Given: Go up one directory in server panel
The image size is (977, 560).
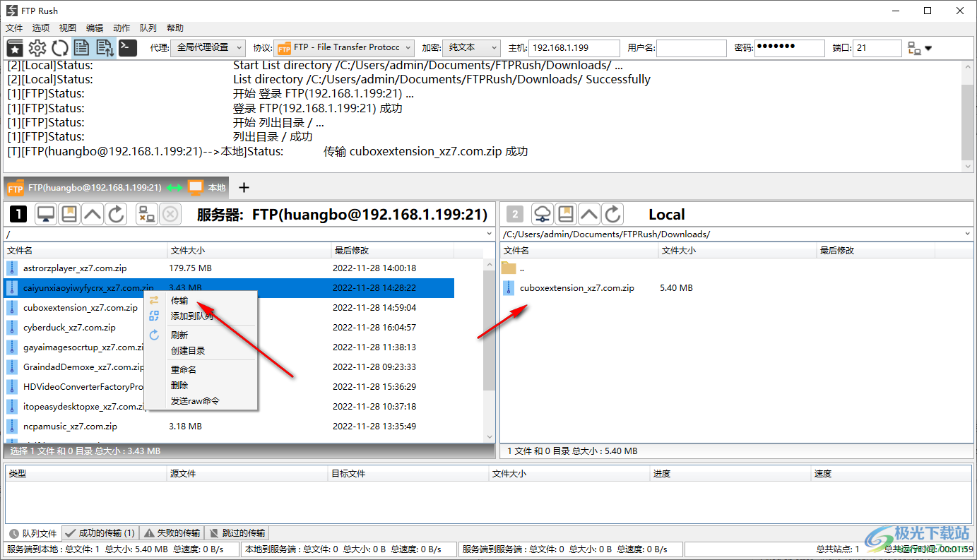Looking at the screenshot, I should click(93, 214).
